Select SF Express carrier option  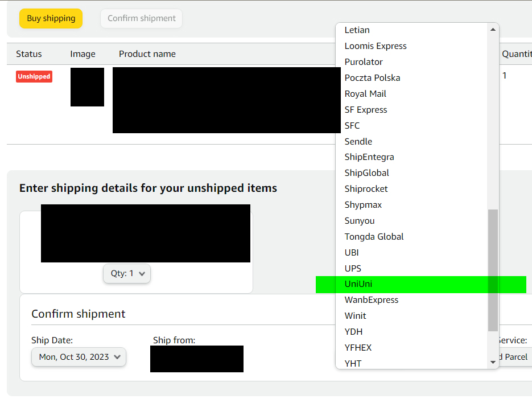click(411, 110)
